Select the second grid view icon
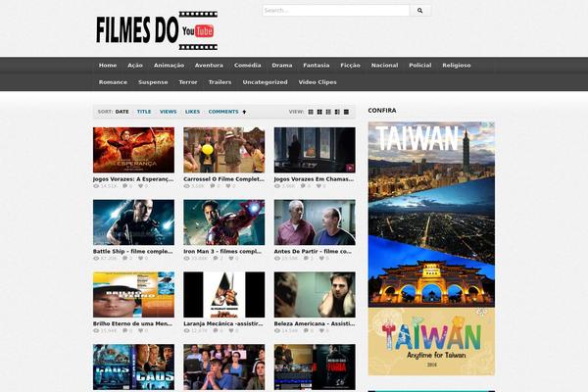This screenshot has width=588, height=392. pyautogui.click(x=319, y=112)
